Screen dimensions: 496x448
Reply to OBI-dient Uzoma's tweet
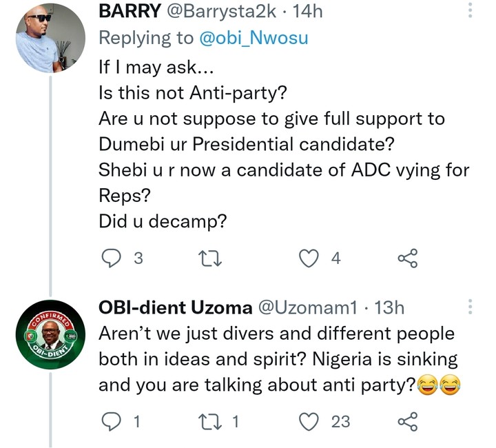[x=112, y=420]
